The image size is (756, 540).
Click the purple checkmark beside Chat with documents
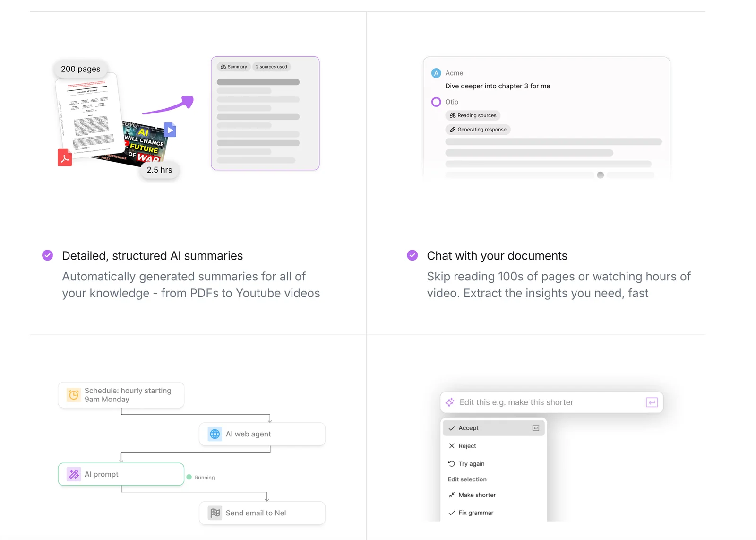pos(412,255)
